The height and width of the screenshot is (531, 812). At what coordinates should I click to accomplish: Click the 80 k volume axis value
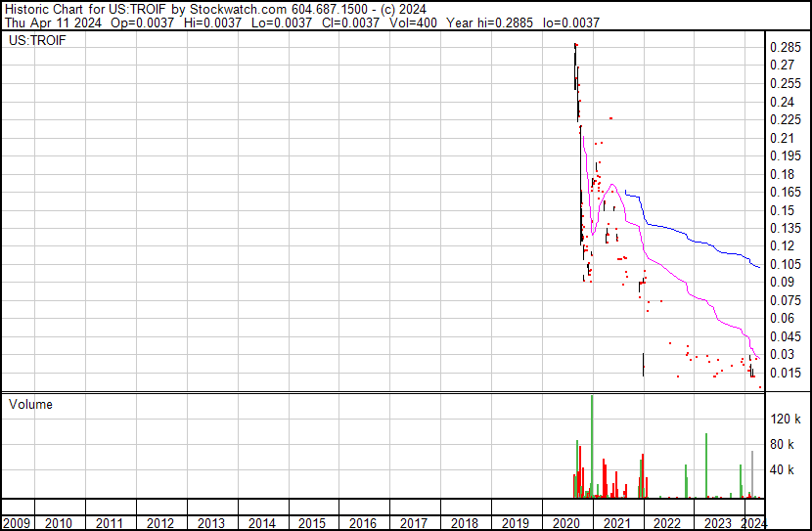coord(782,444)
